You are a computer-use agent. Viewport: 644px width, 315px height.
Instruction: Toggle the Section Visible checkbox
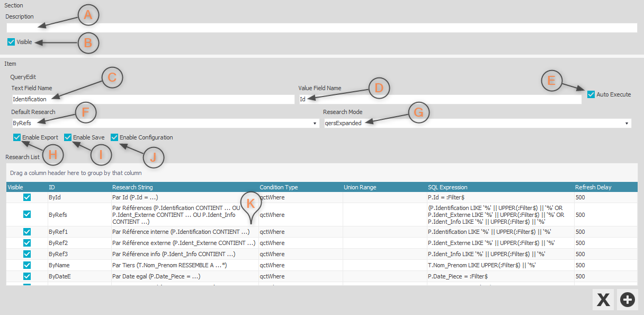coord(11,42)
